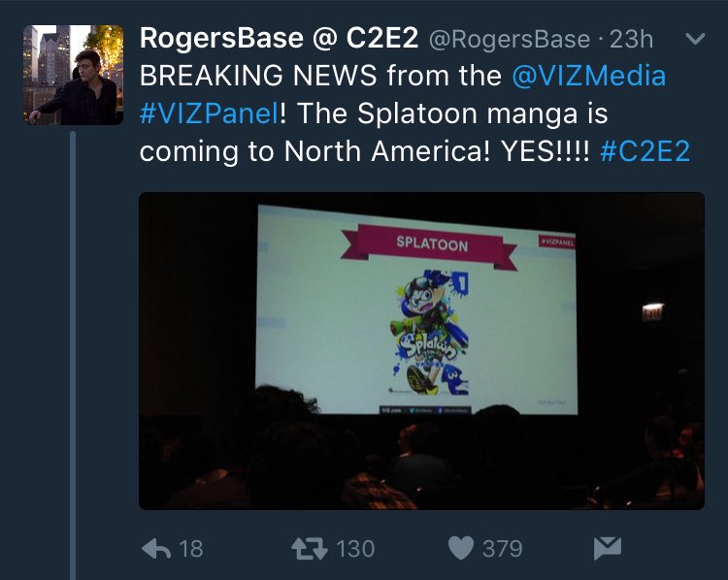
Task: Click the @RogersBase handle
Action: click(510, 40)
